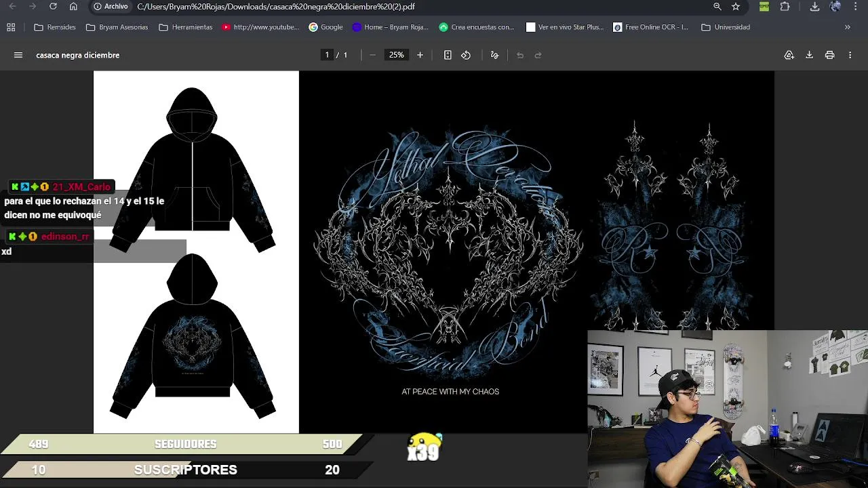Click the browser back arrow

tap(12, 6)
